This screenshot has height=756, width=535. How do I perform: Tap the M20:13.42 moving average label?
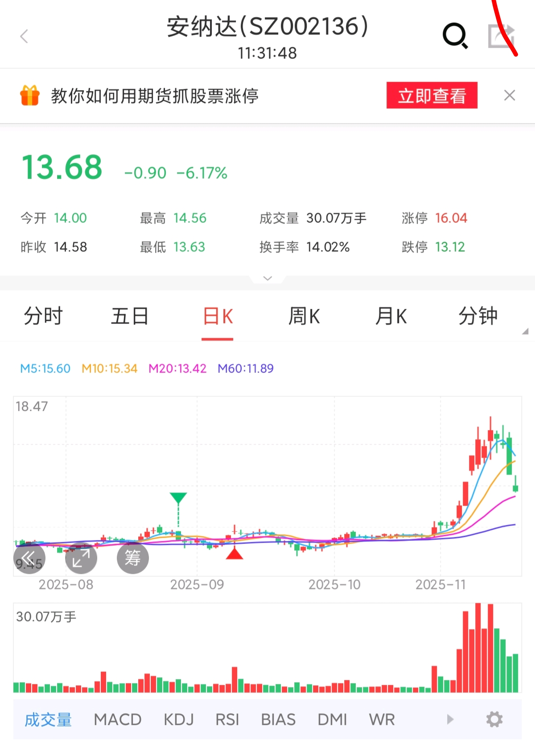point(177,368)
